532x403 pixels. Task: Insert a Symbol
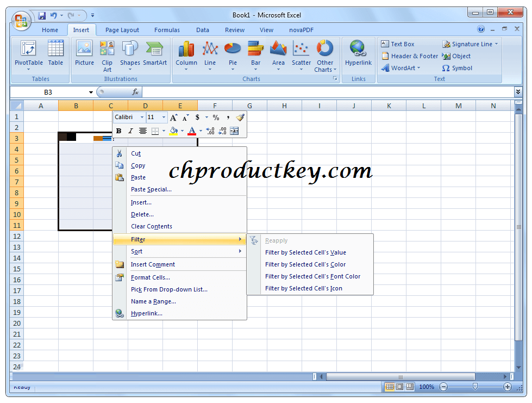(457, 68)
